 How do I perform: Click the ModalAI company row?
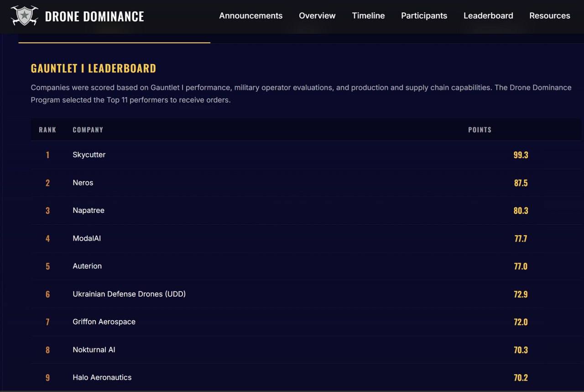87,238
